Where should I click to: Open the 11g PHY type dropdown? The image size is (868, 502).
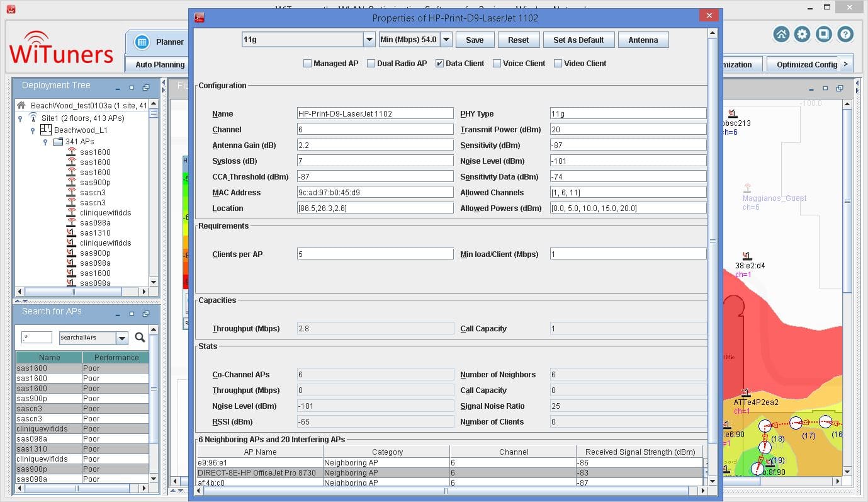(369, 40)
